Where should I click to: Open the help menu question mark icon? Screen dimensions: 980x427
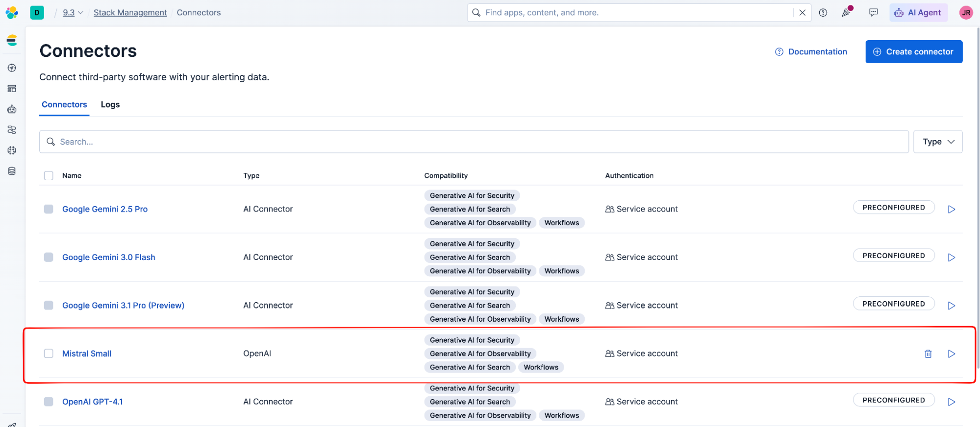click(x=823, y=13)
